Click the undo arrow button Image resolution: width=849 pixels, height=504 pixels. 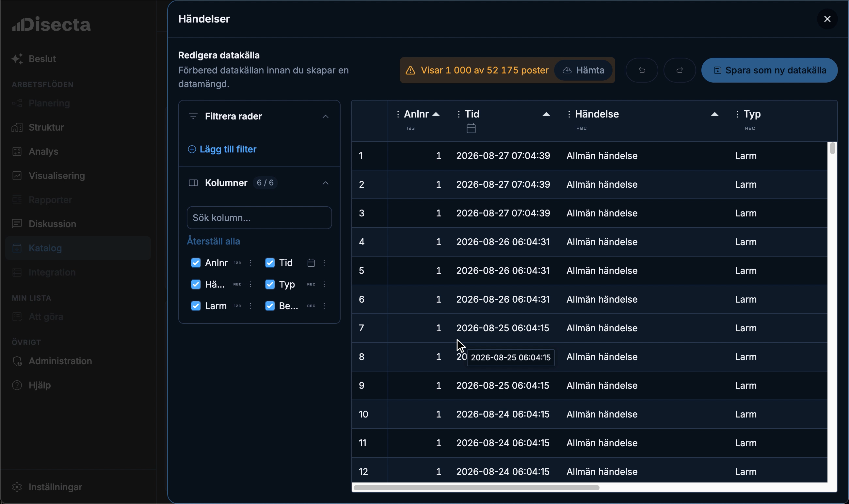[642, 70]
